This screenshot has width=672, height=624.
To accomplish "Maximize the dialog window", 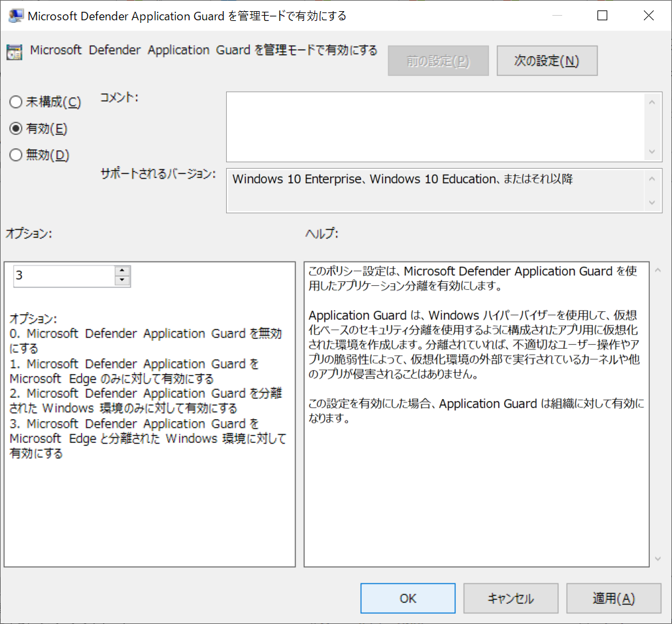I will click(x=602, y=16).
